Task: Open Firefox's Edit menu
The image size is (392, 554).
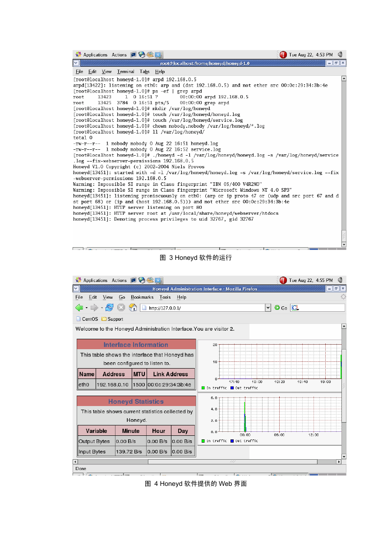Action: point(93,297)
